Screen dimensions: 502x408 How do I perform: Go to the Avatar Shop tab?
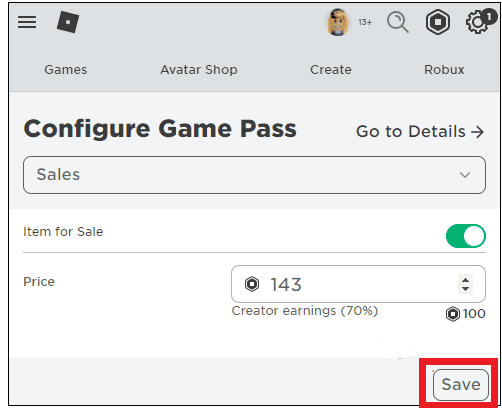[199, 70]
